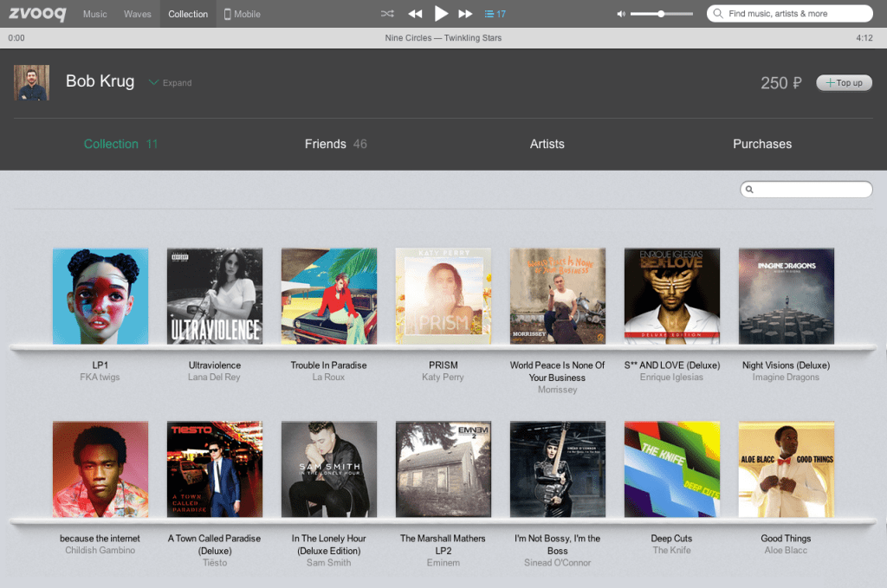Open the Enrique Iglesias album cover
This screenshot has width=887, height=588.
672,296
